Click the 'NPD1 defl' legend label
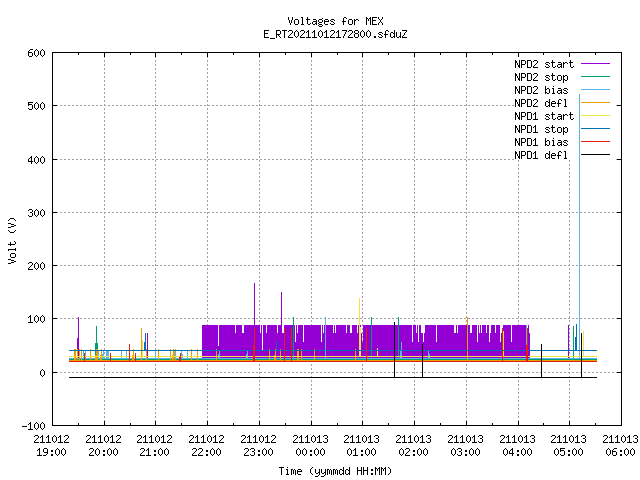Viewport: 640px width, 480px height. [x=541, y=156]
